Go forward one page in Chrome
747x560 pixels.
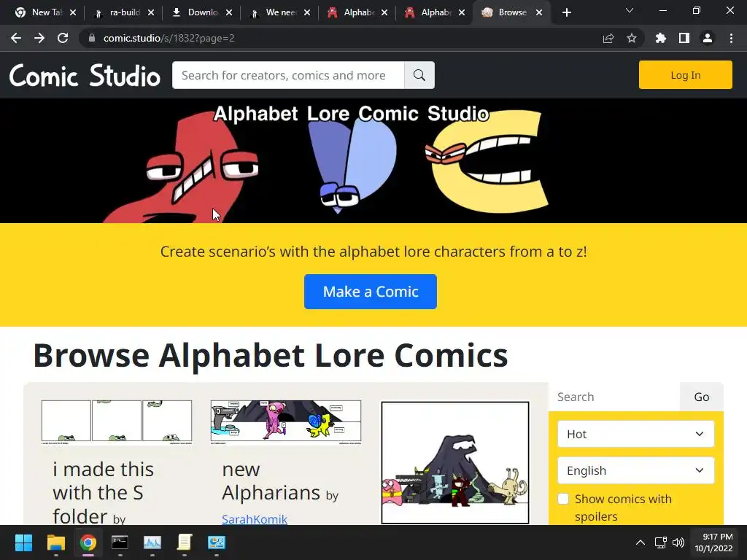[x=39, y=38]
